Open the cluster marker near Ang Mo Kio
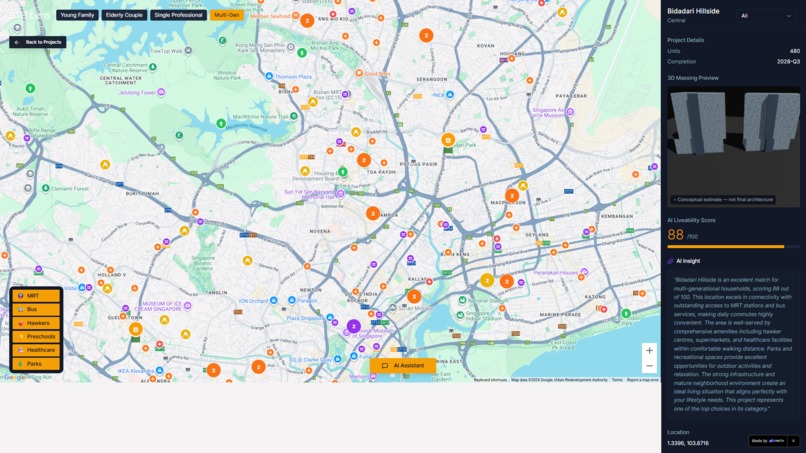The image size is (806, 453). [x=307, y=21]
